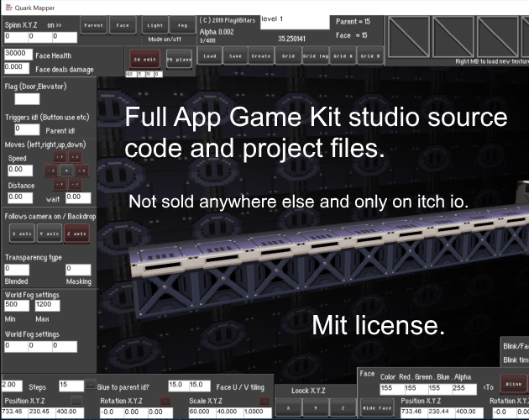The height and width of the screenshot is (420, 529).
Task: Click the Spinn X value field
Action: tap(16, 37)
